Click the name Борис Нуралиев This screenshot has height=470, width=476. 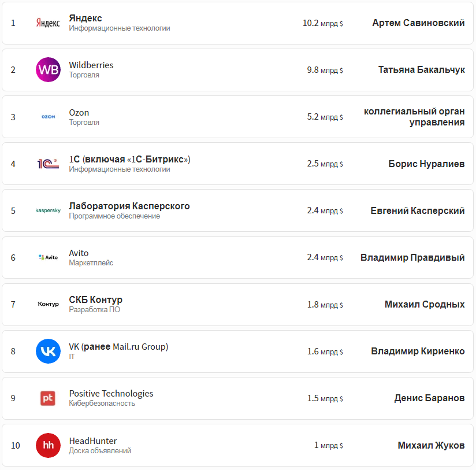coord(426,164)
